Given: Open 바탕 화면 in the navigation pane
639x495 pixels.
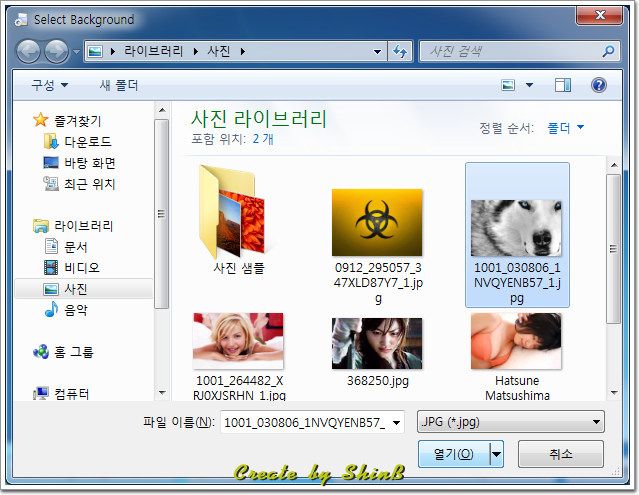Looking at the screenshot, I should pyautogui.click(x=90, y=163).
